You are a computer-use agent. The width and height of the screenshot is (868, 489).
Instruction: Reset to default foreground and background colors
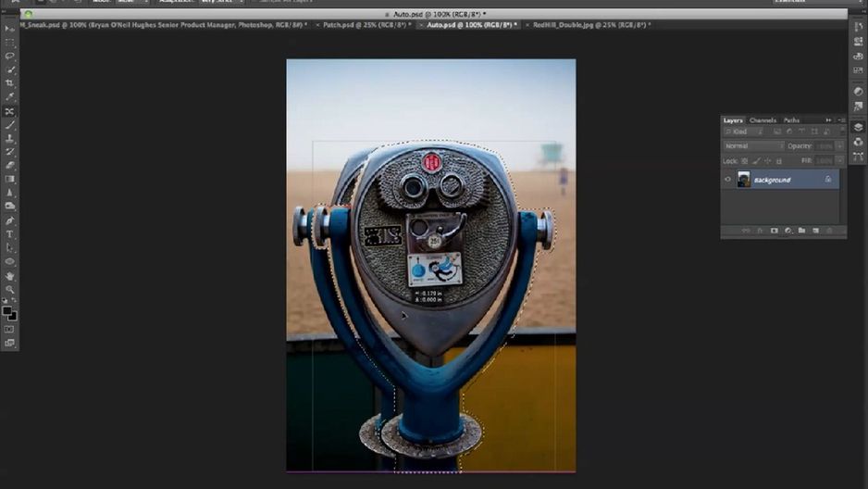pos(5,300)
